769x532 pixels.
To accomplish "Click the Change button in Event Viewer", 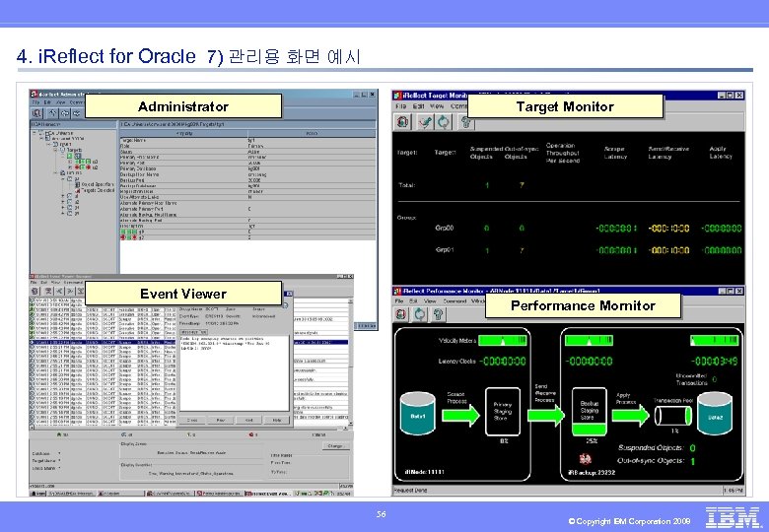I will tap(335, 446).
